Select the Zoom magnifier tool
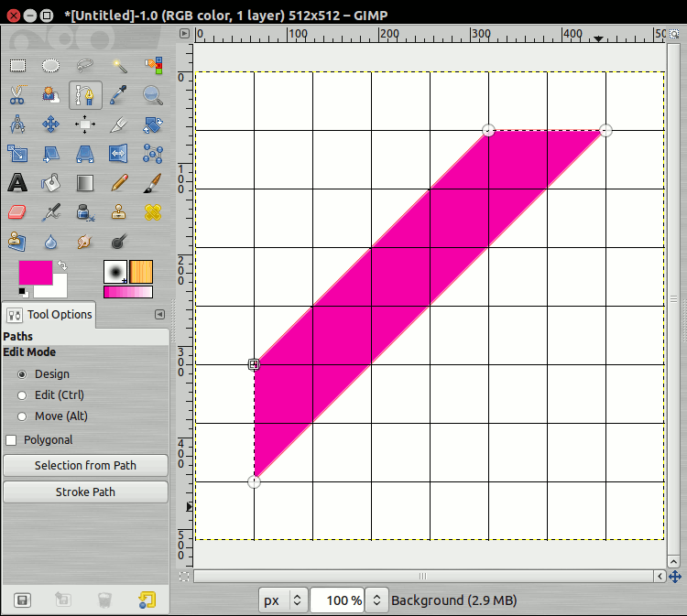This screenshot has height=616, width=687. click(153, 95)
